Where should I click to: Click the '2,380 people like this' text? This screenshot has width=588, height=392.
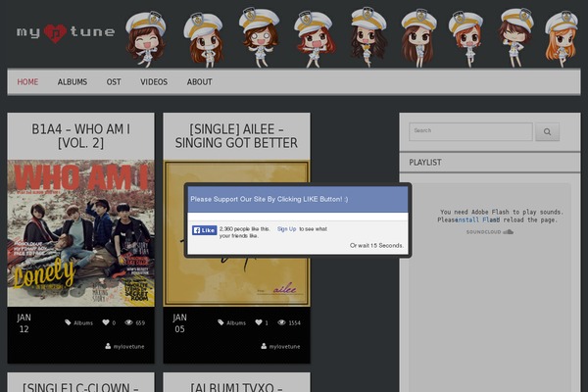pos(244,228)
